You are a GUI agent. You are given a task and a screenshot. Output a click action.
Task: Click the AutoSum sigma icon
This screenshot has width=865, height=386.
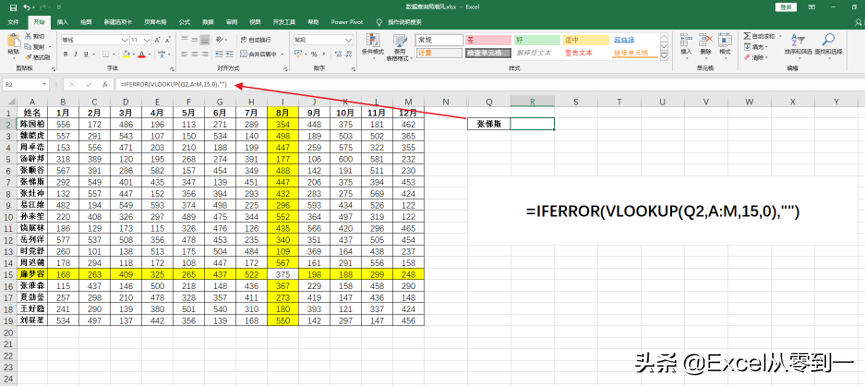click(x=747, y=36)
